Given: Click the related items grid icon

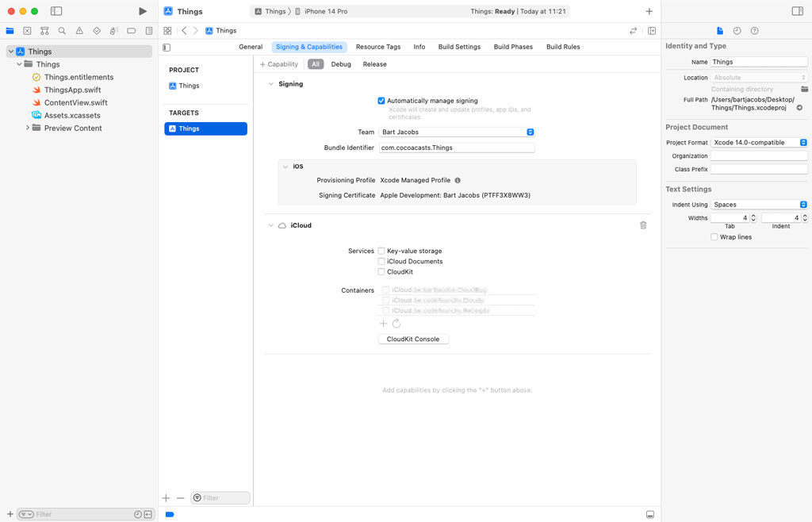Looking at the screenshot, I should pos(167,31).
